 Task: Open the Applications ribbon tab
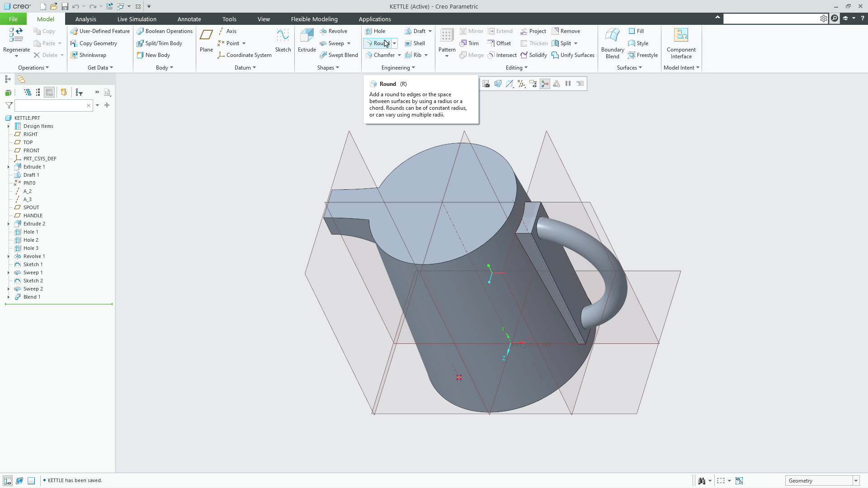tap(375, 19)
